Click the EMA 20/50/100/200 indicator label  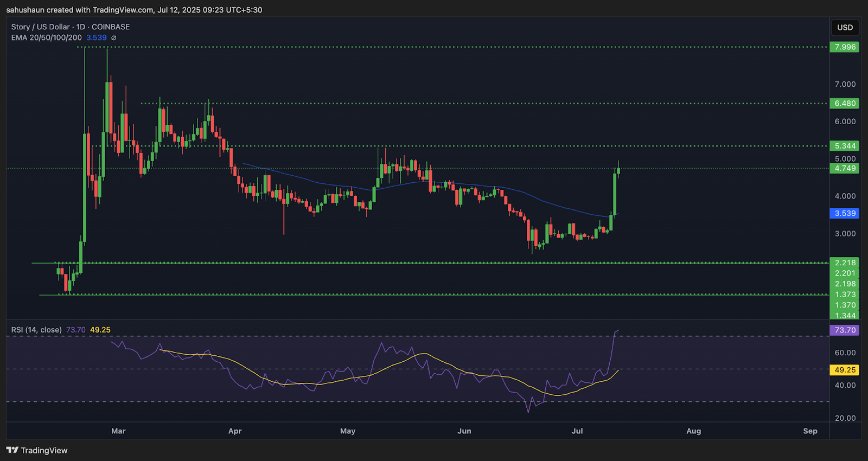(47, 37)
